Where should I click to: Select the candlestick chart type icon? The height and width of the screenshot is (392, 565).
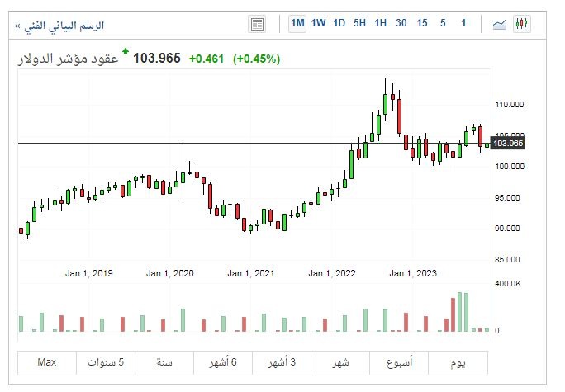[521, 24]
